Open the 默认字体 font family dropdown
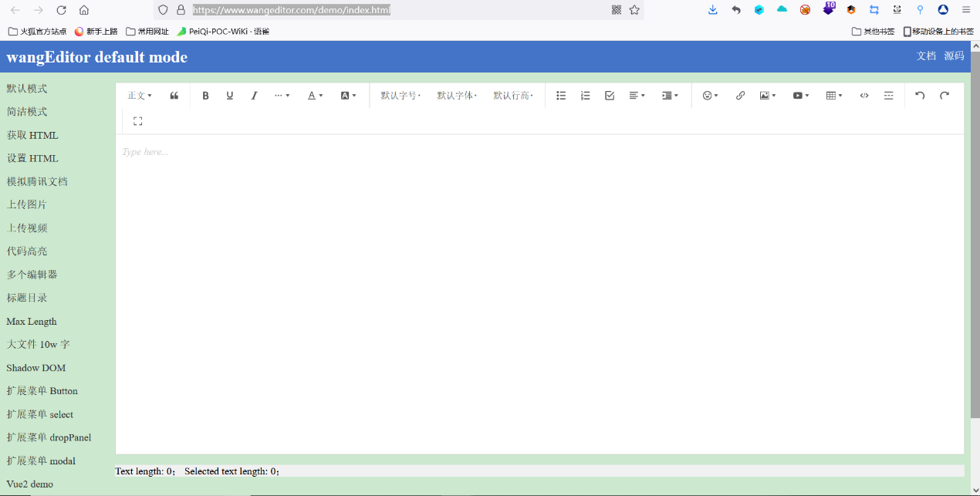 pyautogui.click(x=457, y=96)
